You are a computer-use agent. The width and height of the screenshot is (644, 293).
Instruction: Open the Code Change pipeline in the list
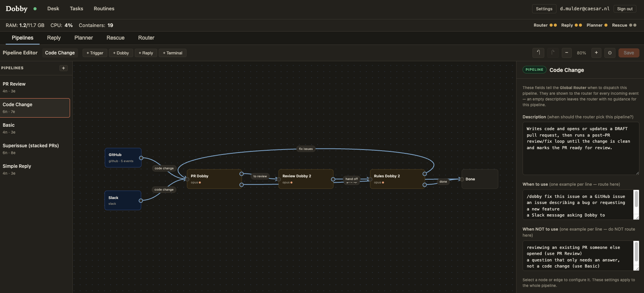35,108
